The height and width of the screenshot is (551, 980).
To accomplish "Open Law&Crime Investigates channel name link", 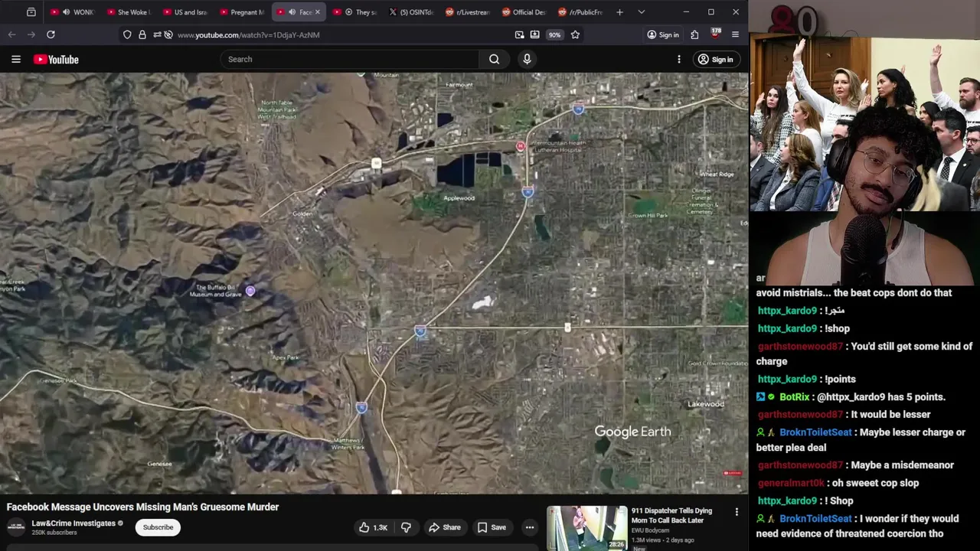I will pyautogui.click(x=73, y=523).
